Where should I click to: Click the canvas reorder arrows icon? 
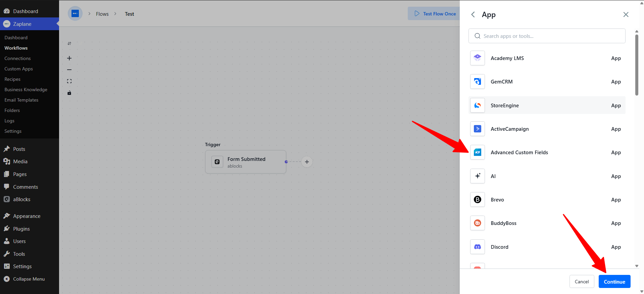click(x=69, y=43)
